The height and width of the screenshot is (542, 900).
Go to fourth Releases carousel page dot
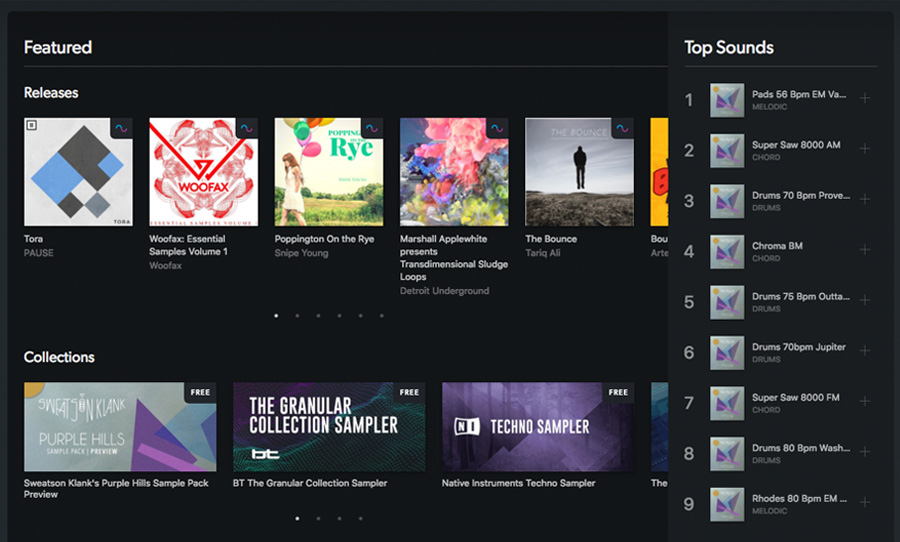click(339, 316)
